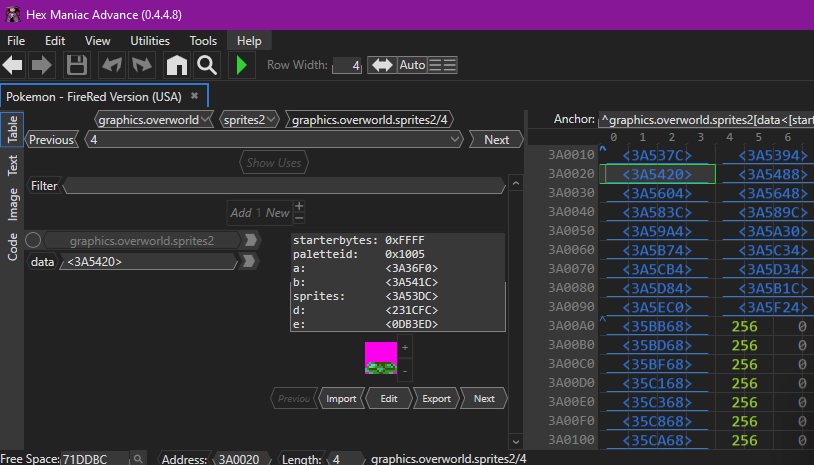Click the Import sprite button
The width and height of the screenshot is (814, 465).
[341, 398]
